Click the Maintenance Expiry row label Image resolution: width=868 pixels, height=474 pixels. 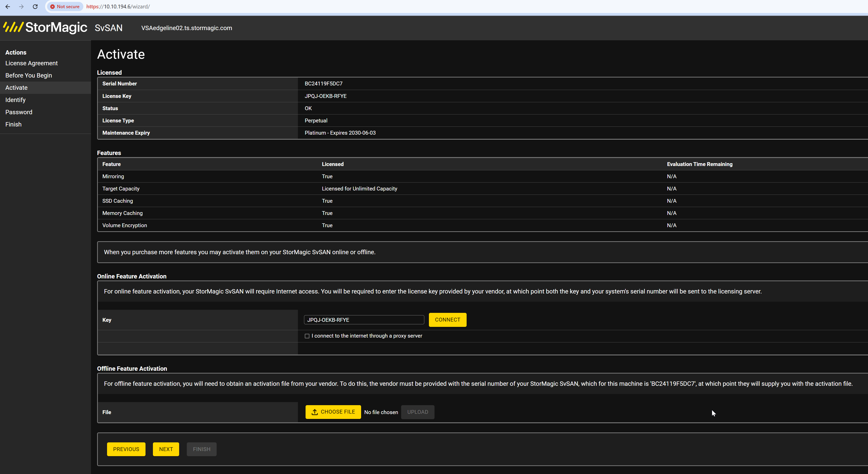(126, 133)
